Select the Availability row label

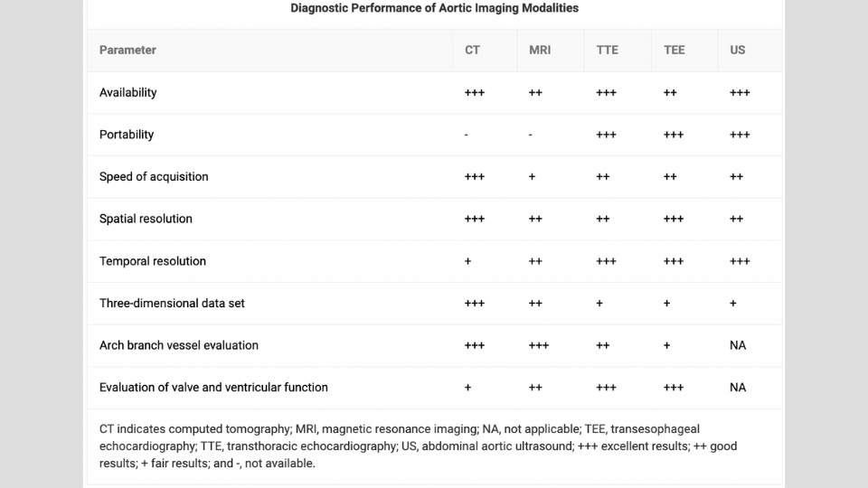point(127,93)
